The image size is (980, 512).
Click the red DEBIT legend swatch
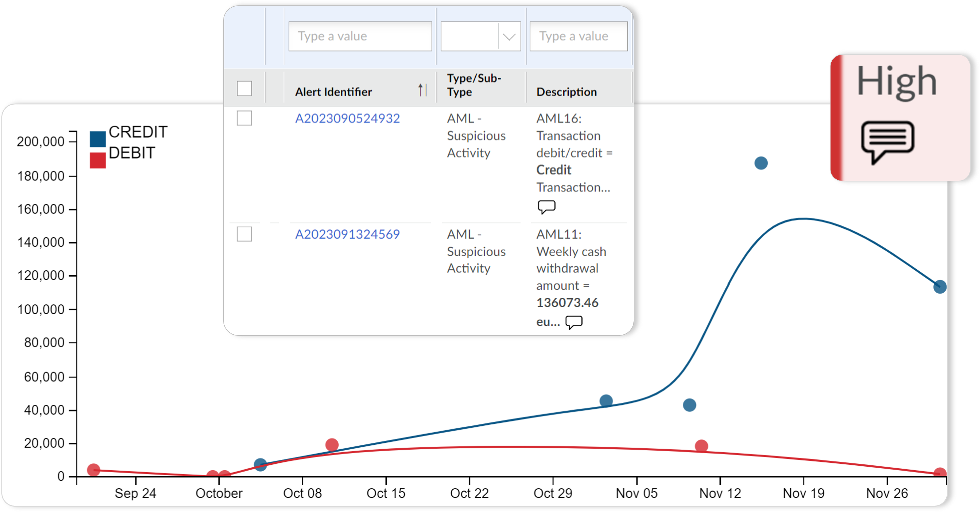(98, 160)
